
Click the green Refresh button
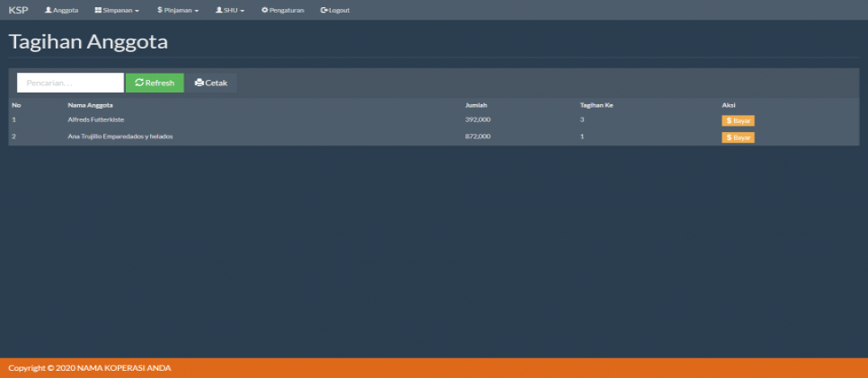(155, 83)
